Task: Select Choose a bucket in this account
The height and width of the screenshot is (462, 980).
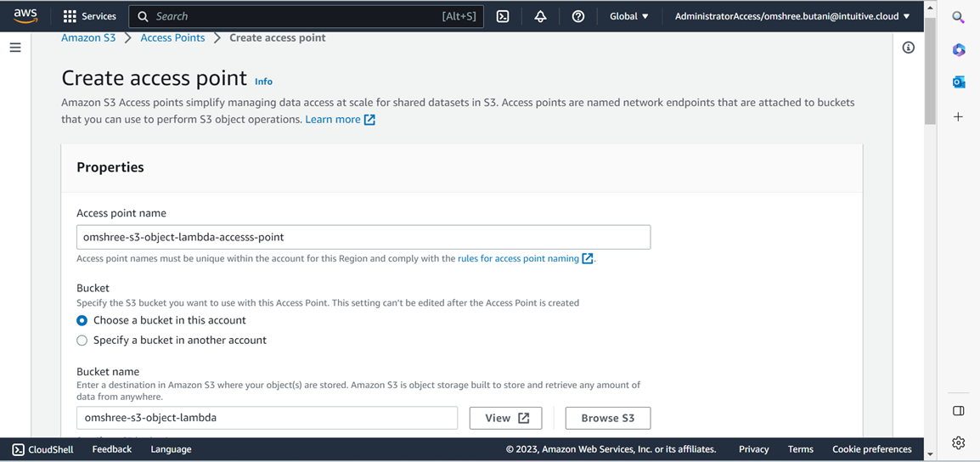Action: [82, 320]
